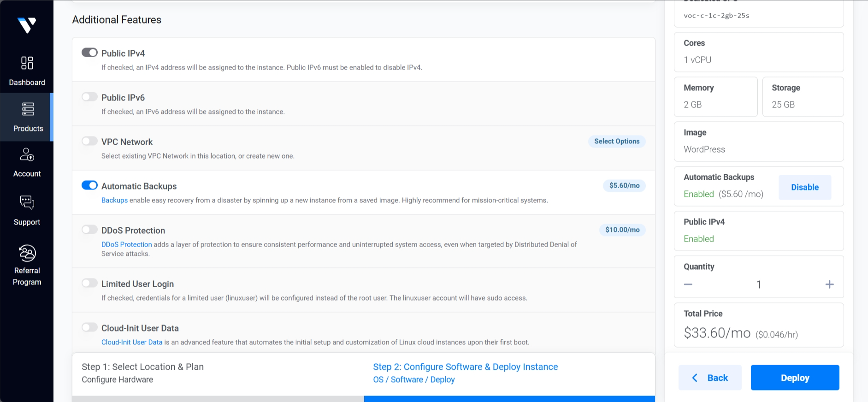Increase quantity with plus icon

click(829, 284)
